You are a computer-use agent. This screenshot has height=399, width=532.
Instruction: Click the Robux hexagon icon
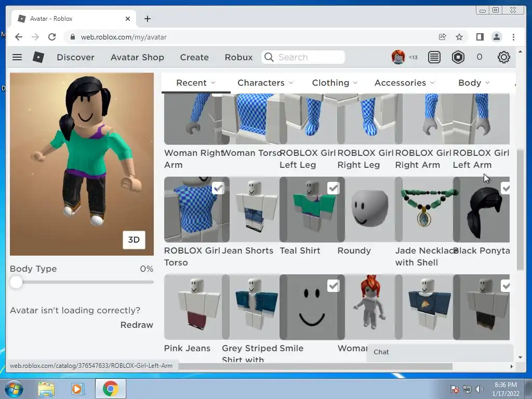click(458, 57)
